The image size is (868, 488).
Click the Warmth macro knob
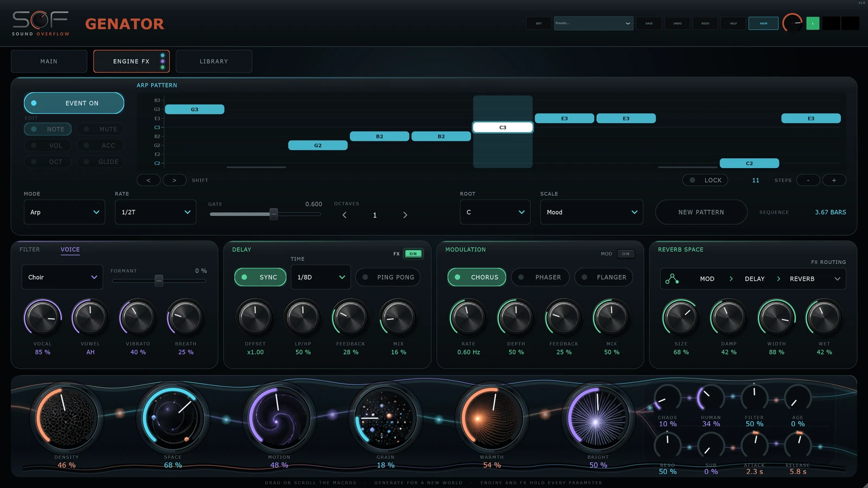492,418
